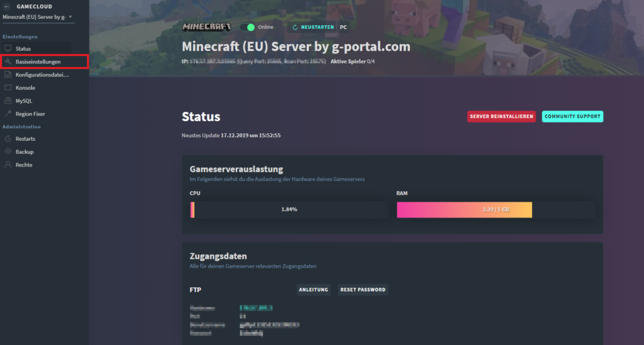Click the Konsole terminal icon
Screen dimensions: 644x345
click(x=8, y=88)
